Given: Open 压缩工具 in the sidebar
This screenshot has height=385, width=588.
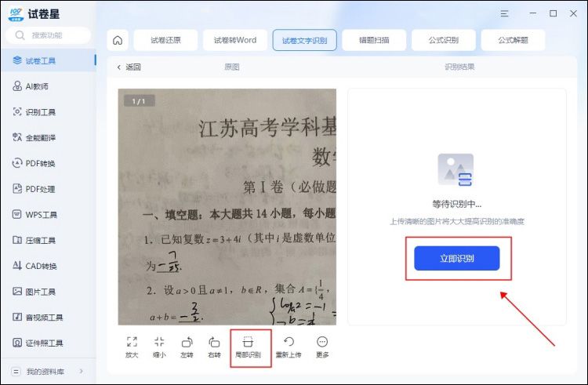Looking at the screenshot, I should (49, 240).
